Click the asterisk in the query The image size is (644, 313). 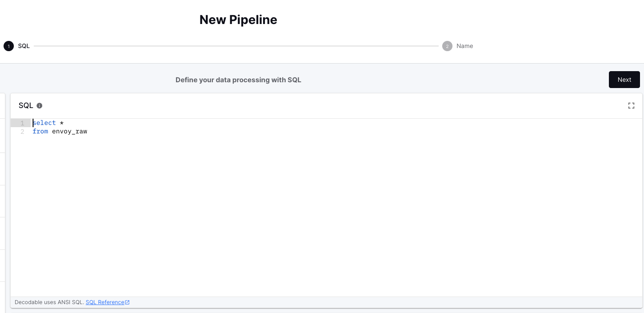(x=62, y=123)
